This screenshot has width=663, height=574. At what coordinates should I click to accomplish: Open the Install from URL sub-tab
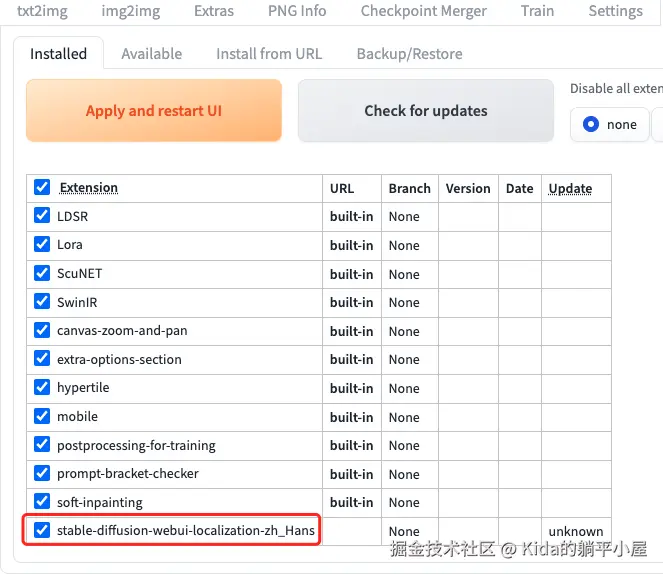(x=269, y=54)
